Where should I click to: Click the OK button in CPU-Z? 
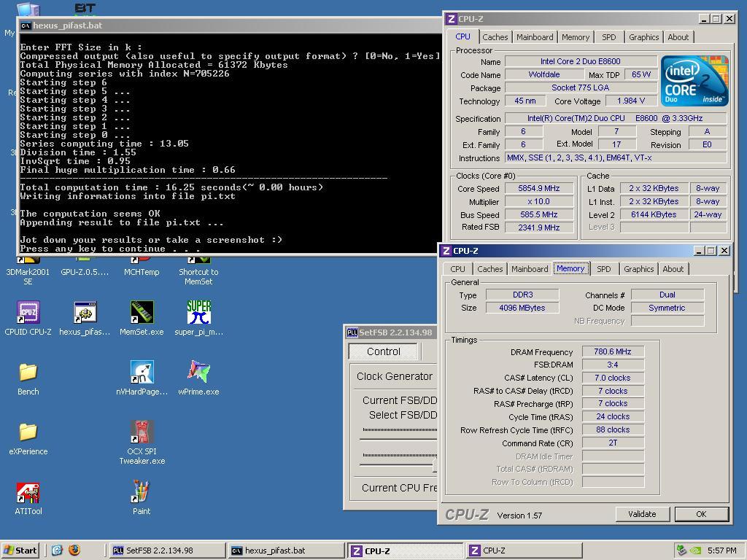pyautogui.click(x=701, y=514)
